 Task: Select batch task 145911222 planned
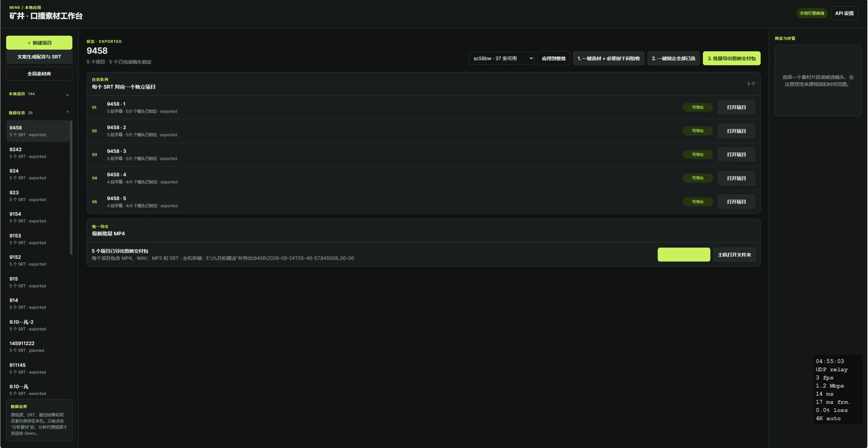pyautogui.click(x=38, y=347)
